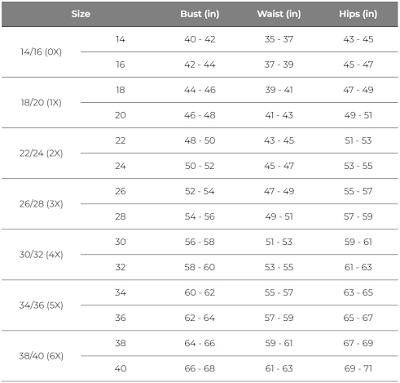Click the size 24 row label
Screen dimensions: 400x383
[x=120, y=166]
